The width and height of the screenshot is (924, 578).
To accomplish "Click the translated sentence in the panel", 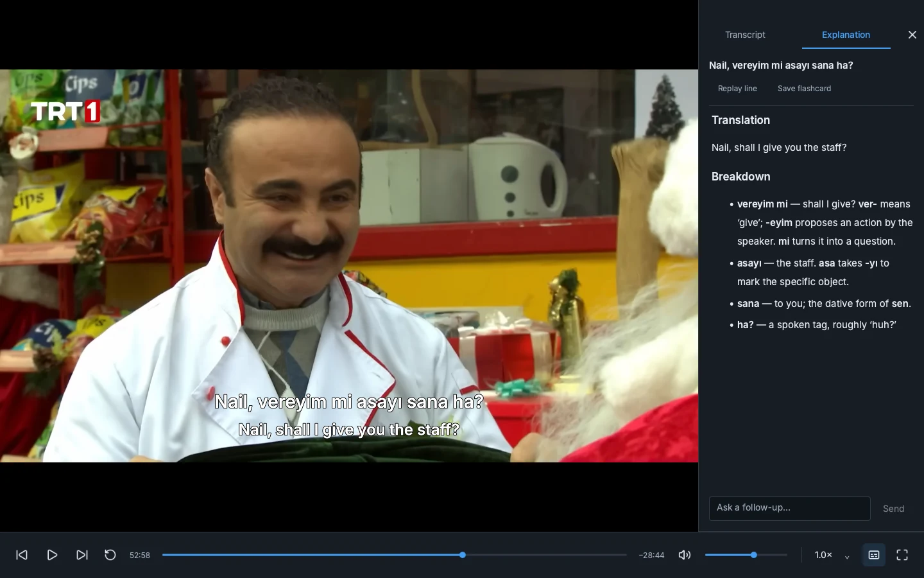I will pyautogui.click(x=779, y=148).
